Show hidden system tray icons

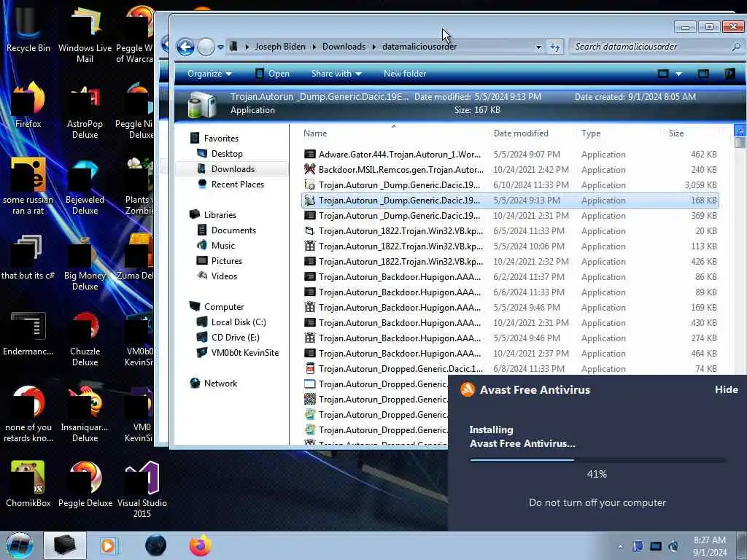coord(620,546)
